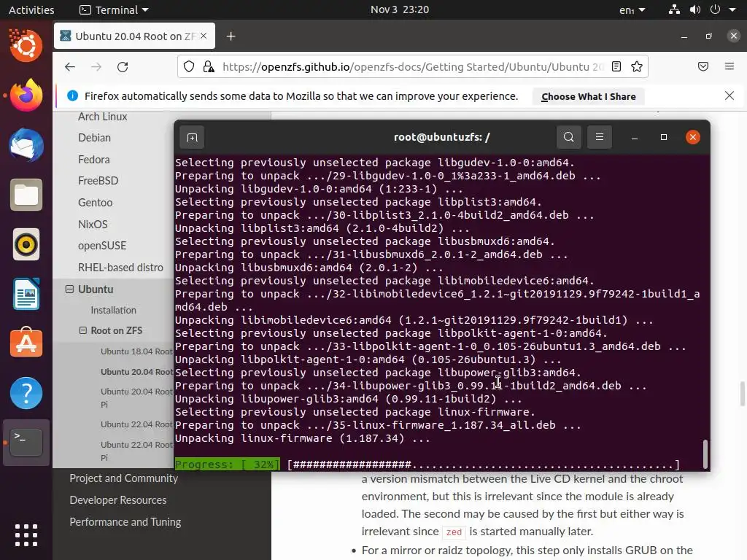Image resolution: width=747 pixels, height=560 pixels.
Task: Click the Firefox page vertical scrollbar
Action: (742, 393)
